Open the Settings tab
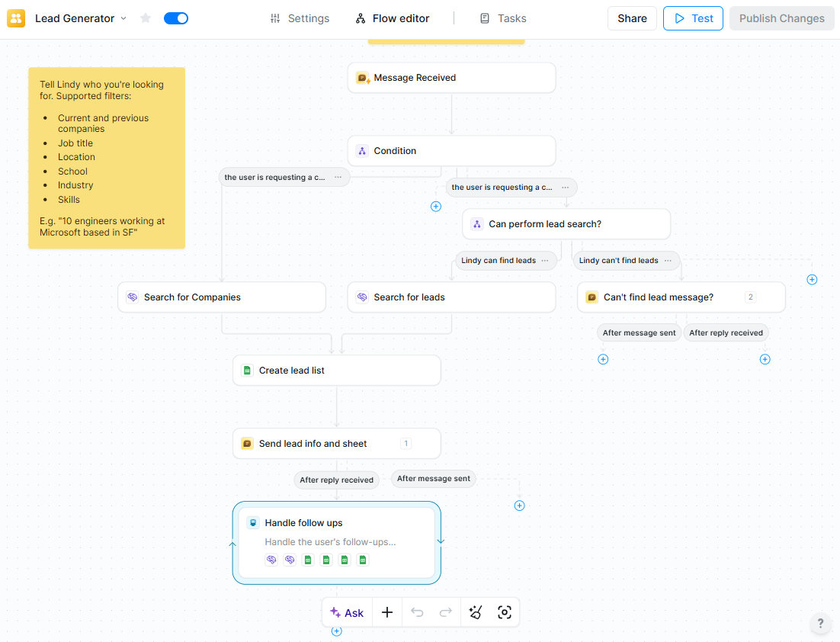Viewport: 840px width, 642px height. point(300,18)
